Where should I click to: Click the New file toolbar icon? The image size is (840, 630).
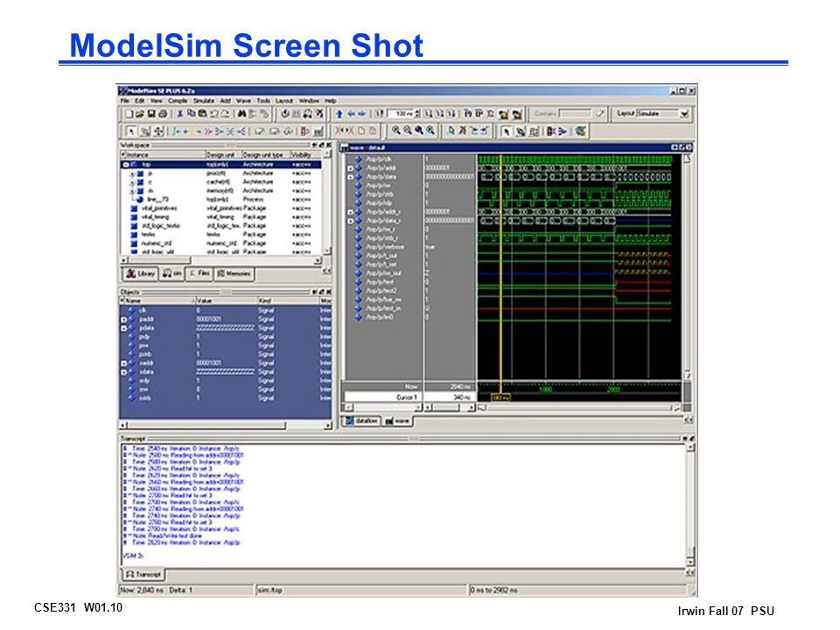point(129,114)
